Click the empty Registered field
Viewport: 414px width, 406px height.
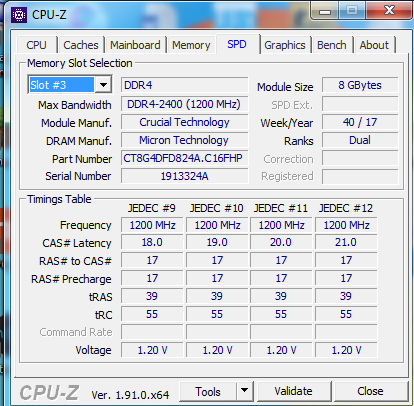(x=360, y=176)
